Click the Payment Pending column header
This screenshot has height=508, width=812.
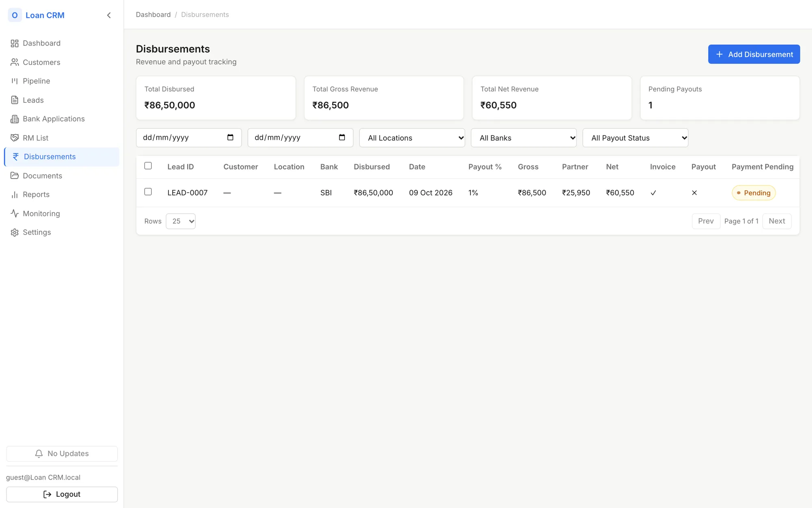point(762,167)
